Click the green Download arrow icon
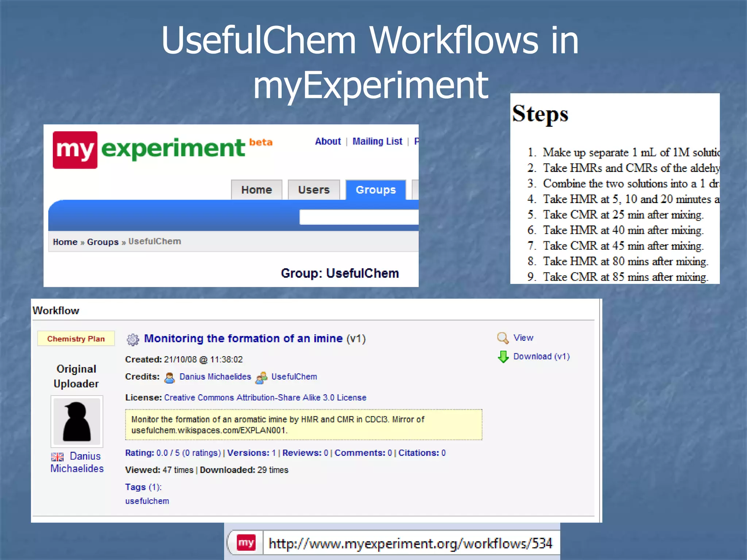 (x=503, y=357)
